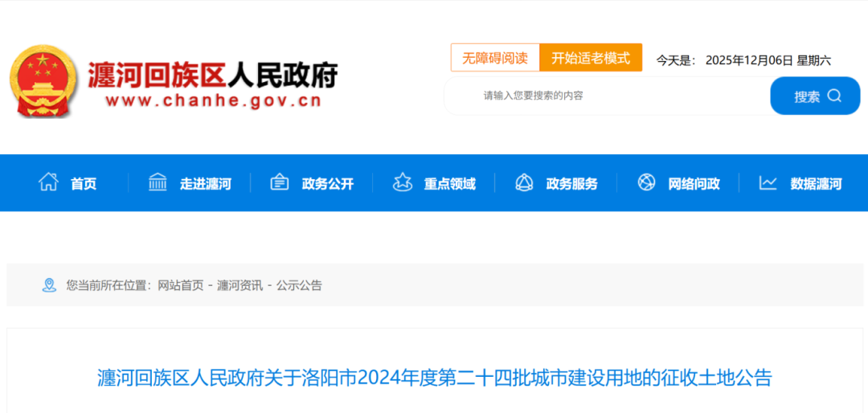Click the building icon beside 走进瀍河
The image size is (868, 413).
[x=158, y=182]
